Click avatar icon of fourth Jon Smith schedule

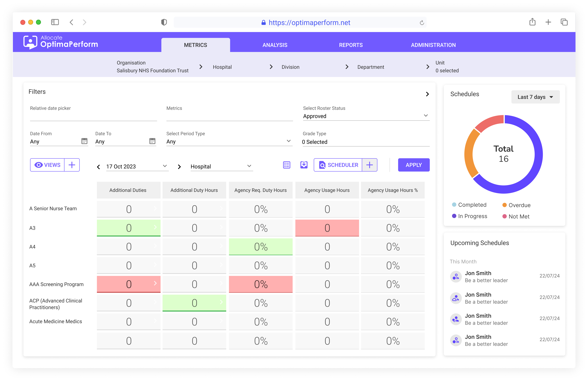(456, 340)
